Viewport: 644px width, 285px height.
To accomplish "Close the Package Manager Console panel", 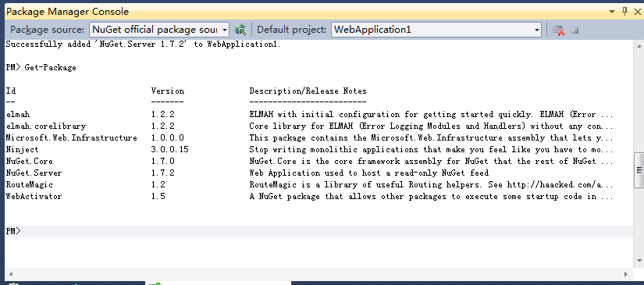I will point(638,11).
